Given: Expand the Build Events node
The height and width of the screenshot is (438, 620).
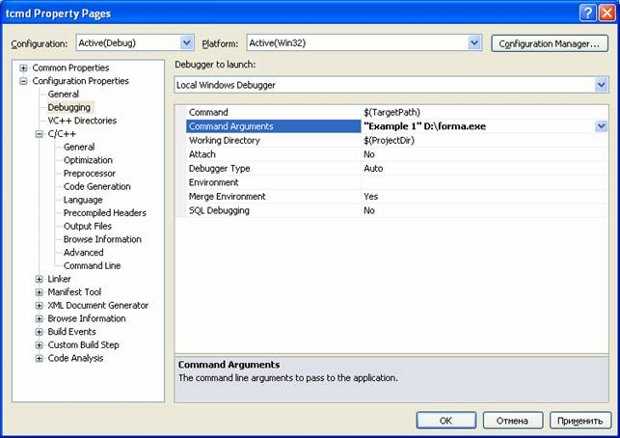Looking at the screenshot, I should [39, 332].
